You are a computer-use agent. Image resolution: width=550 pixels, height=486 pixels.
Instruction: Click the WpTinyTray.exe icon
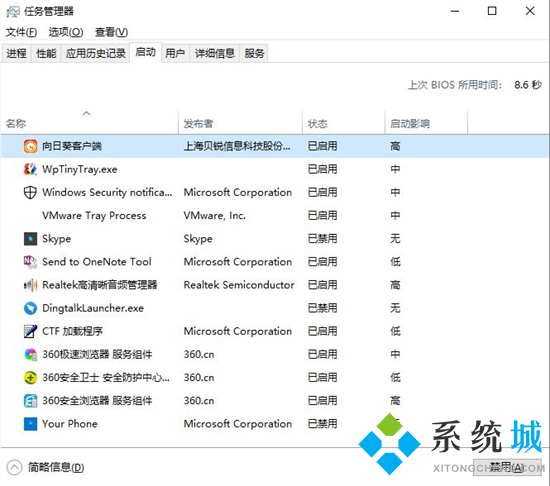click(30, 169)
